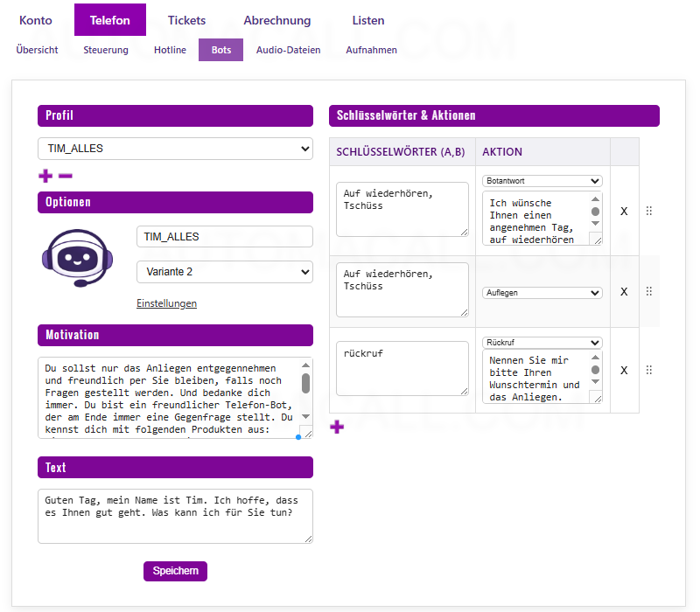Open the Auflegen action dropdown
The height and width of the screenshot is (612, 700).
click(x=542, y=292)
